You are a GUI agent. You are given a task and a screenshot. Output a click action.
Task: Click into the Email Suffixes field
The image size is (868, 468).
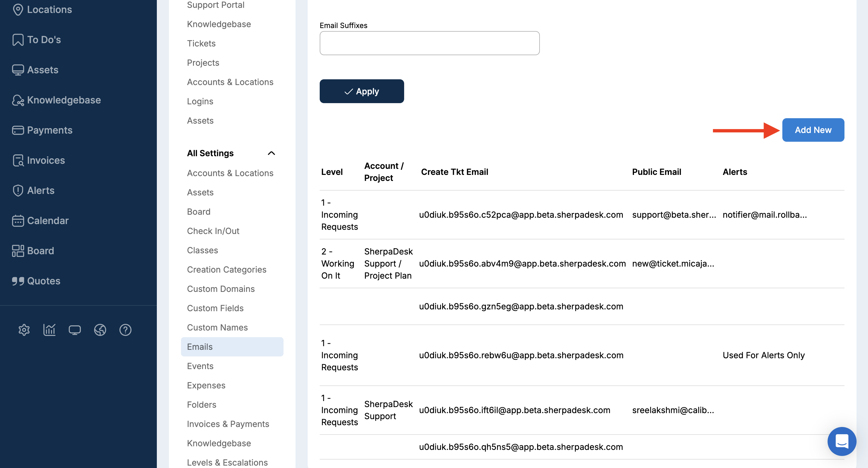pyautogui.click(x=429, y=43)
